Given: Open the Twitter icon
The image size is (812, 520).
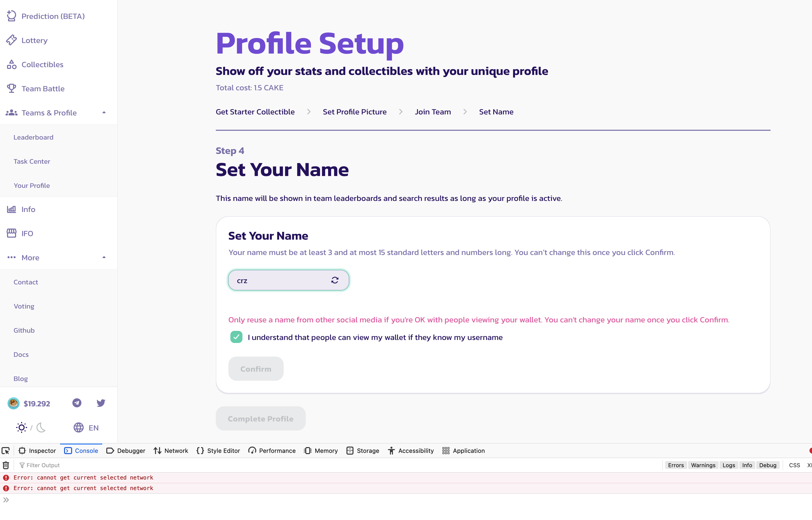Looking at the screenshot, I should point(100,403).
